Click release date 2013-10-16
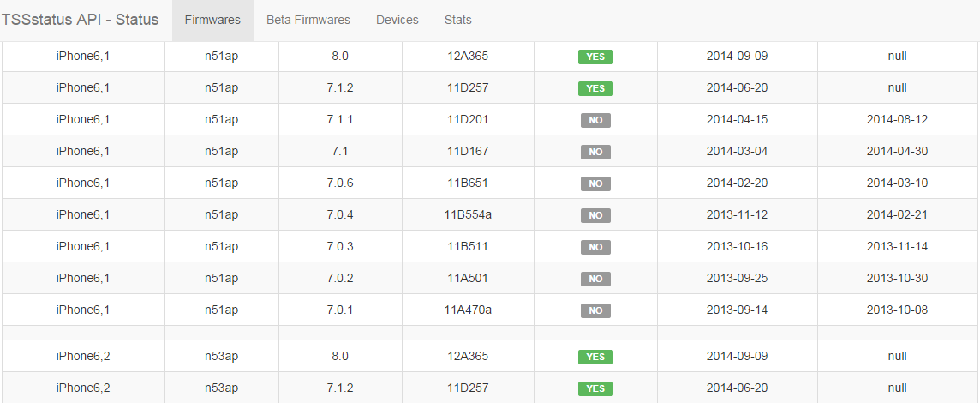 [737, 247]
